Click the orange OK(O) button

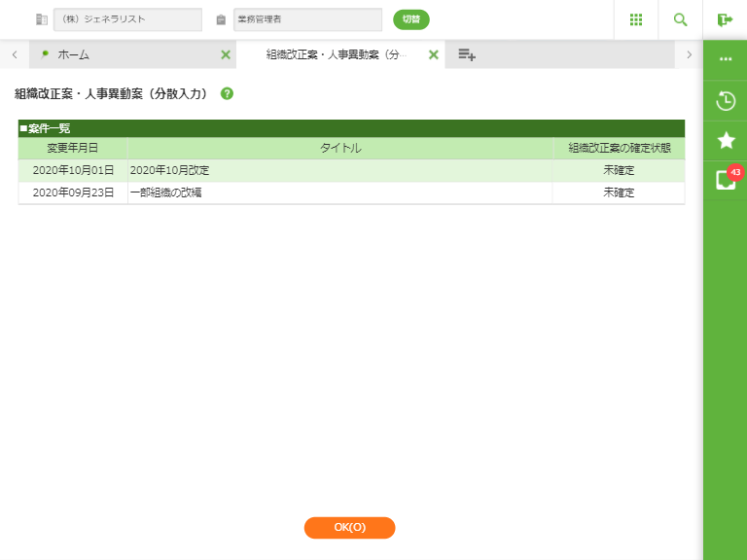click(350, 528)
